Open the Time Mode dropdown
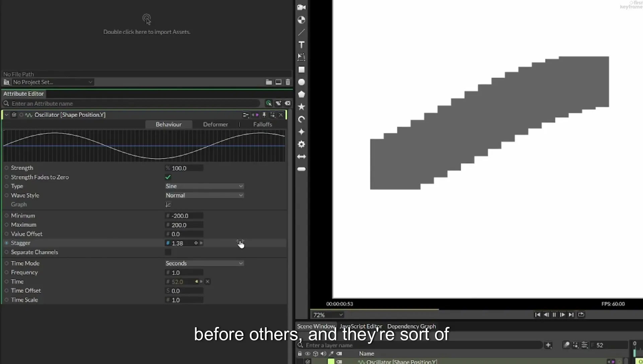 tap(204, 263)
